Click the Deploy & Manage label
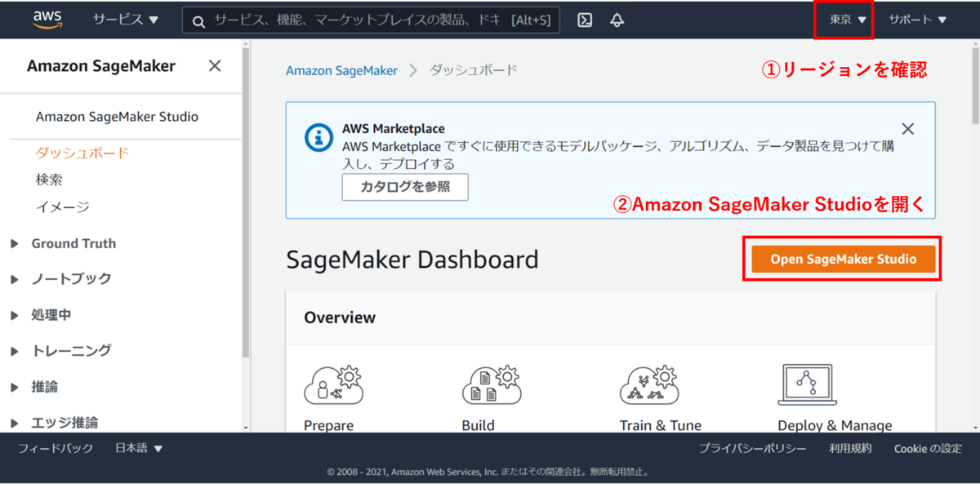Viewport: 980px width, 484px height. click(835, 425)
